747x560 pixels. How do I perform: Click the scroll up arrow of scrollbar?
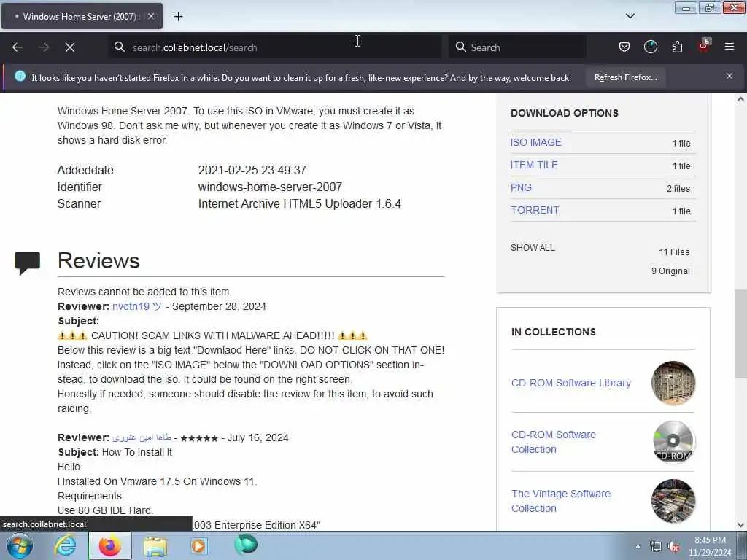click(740, 99)
